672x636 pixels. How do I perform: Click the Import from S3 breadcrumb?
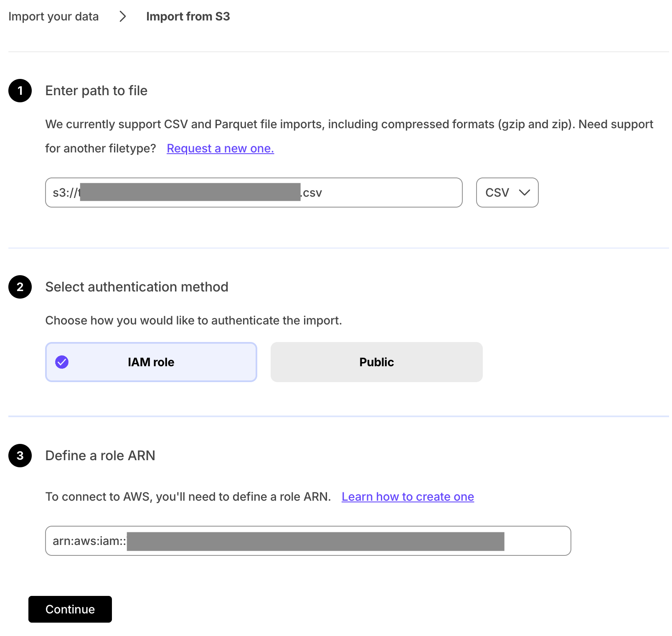tap(188, 17)
